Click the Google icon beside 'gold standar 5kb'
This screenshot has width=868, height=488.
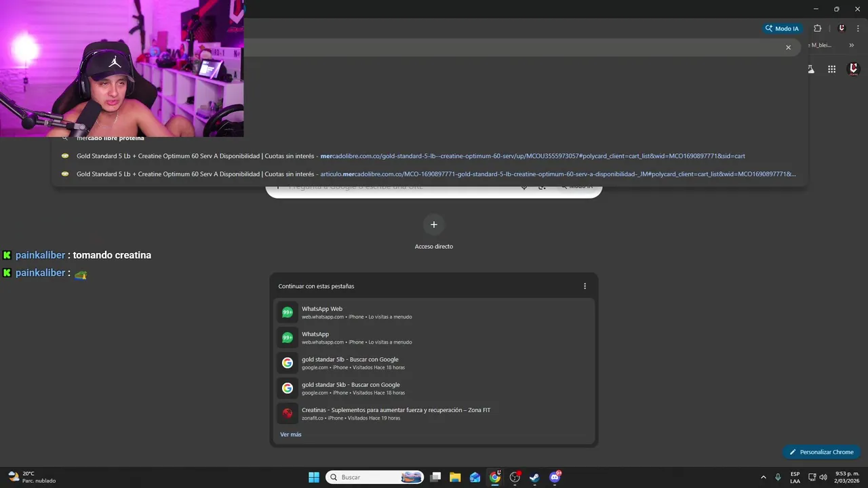pos(288,388)
